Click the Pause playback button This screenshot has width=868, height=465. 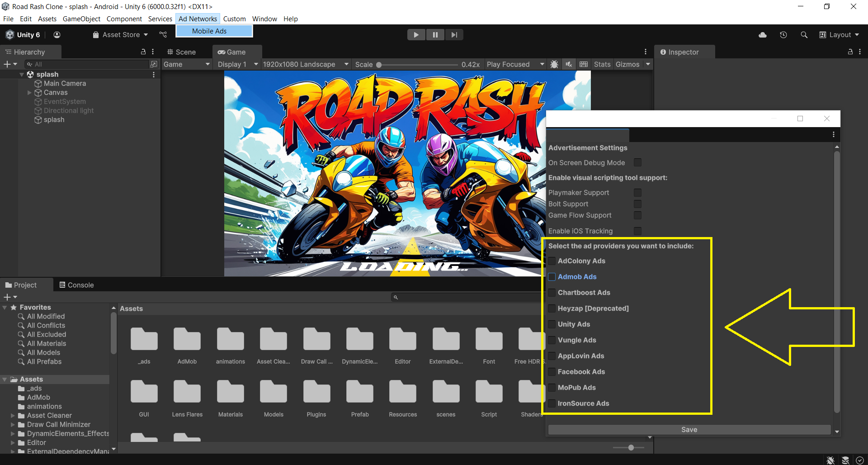(x=435, y=35)
